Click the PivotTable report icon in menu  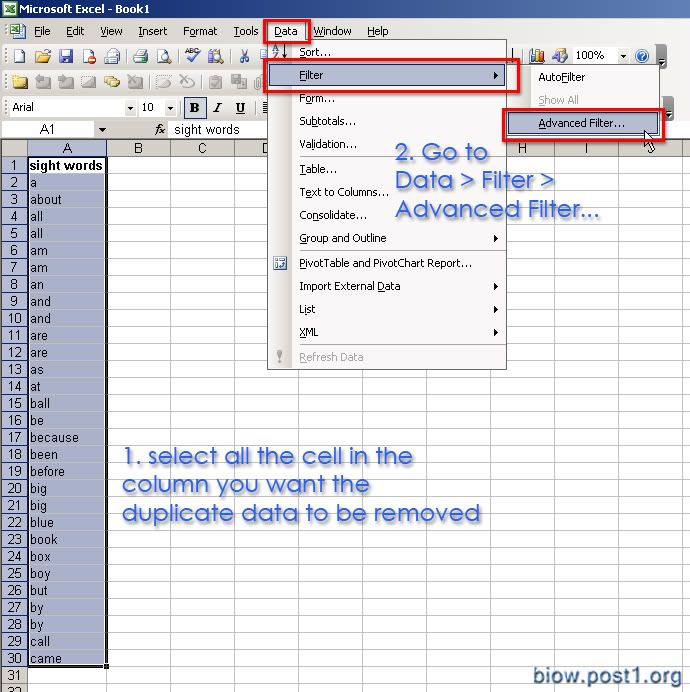pyautogui.click(x=280, y=263)
